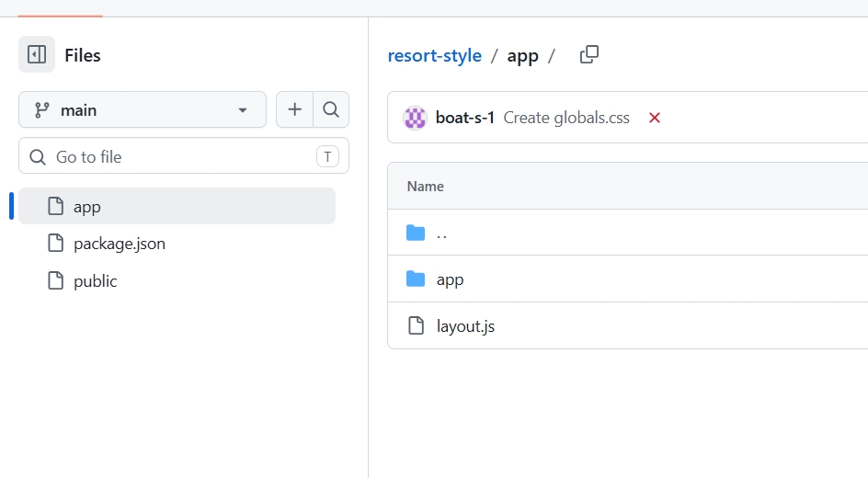868x478 pixels.
Task: Add a file with the plus button
Action: point(294,109)
